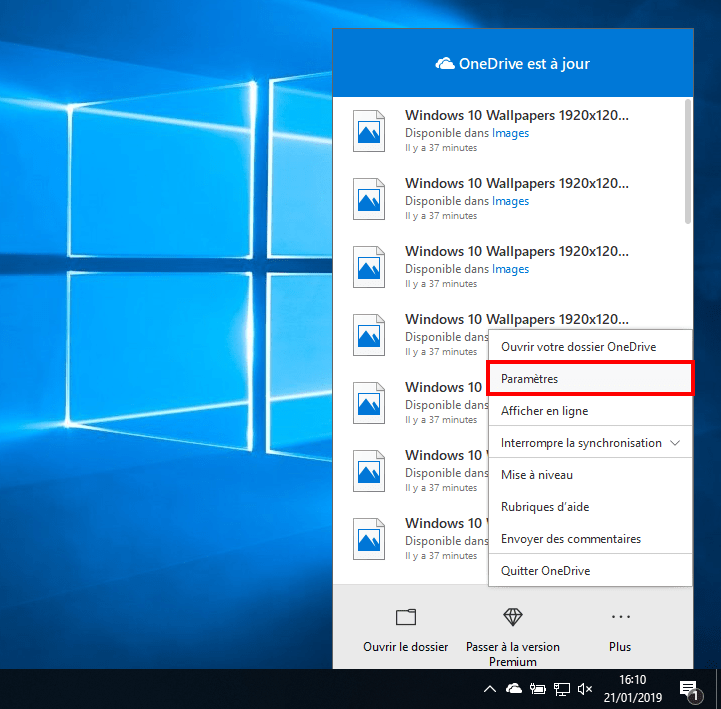Click seventh wallpaper file image icon

tap(369, 539)
